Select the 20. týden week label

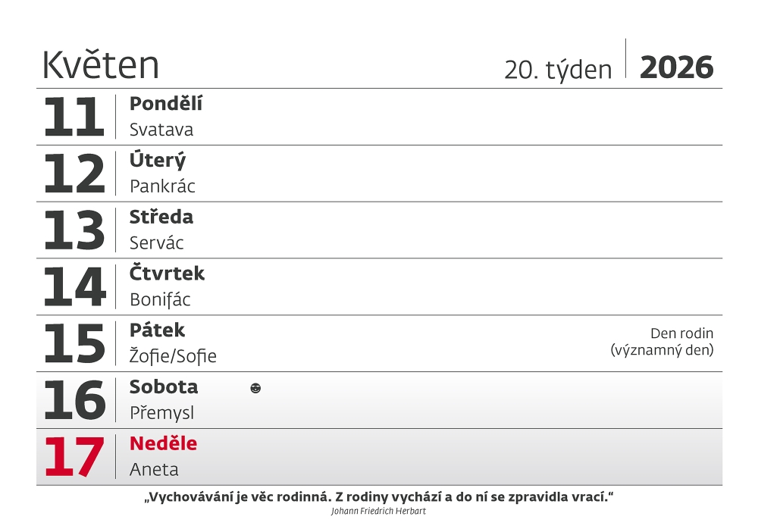[x=558, y=70]
